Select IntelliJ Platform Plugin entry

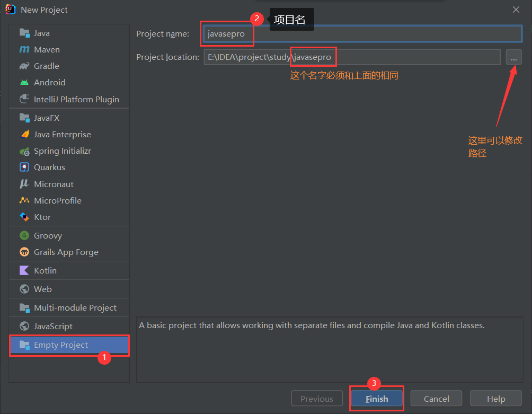point(69,99)
